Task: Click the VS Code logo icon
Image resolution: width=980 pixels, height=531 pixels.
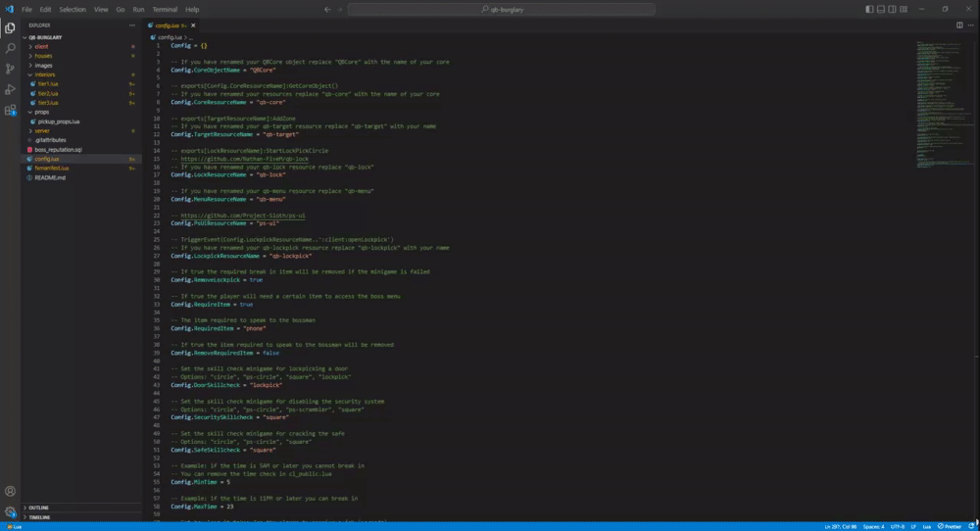Action: [x=10, y=10]
